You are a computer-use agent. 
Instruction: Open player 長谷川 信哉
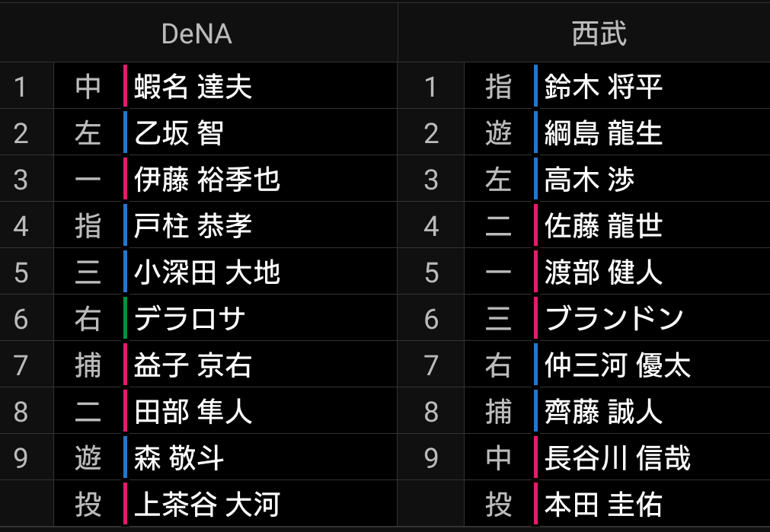point(617,458)
